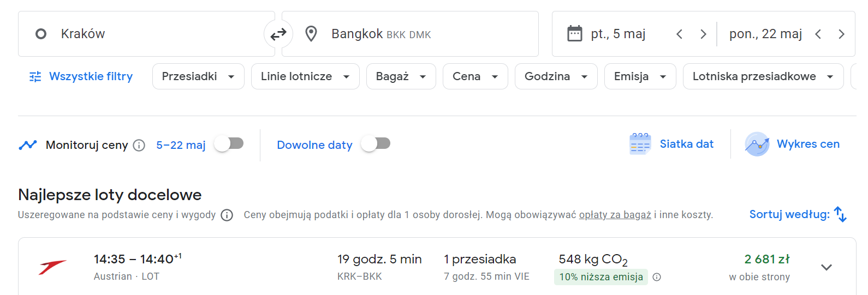Viewport: 868px width, 295px height.
Task: Click the Wykres cen chart icon
Action: point(757,144)
